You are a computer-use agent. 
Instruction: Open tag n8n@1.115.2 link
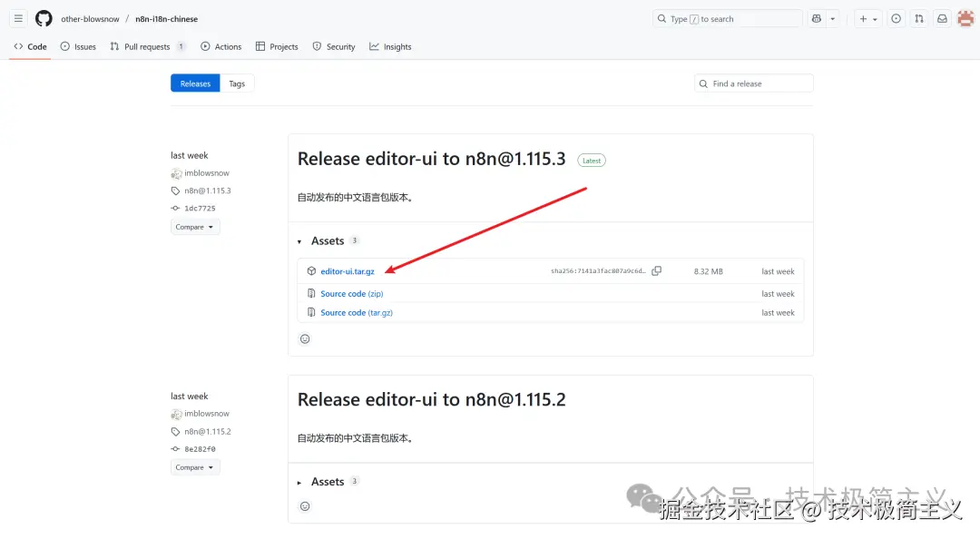click(x=208, y=431)
